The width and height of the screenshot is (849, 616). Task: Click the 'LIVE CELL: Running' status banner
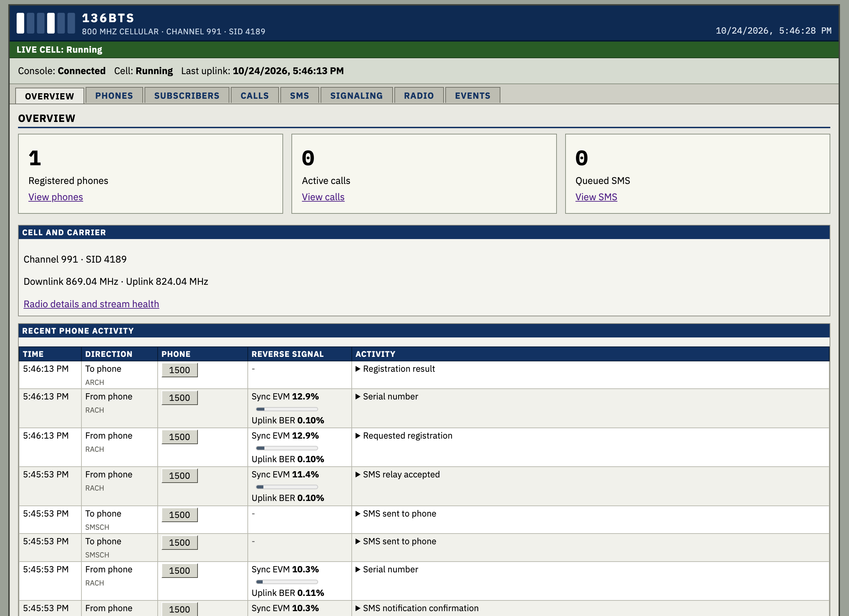[424, 50]
